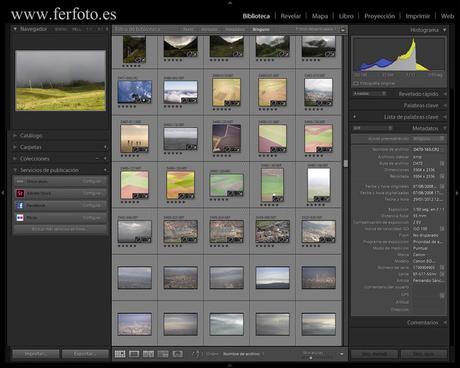Select the white foggy portrait thumbnail
460x368 pixels.
pyautogui.click(x=319, y=185)
